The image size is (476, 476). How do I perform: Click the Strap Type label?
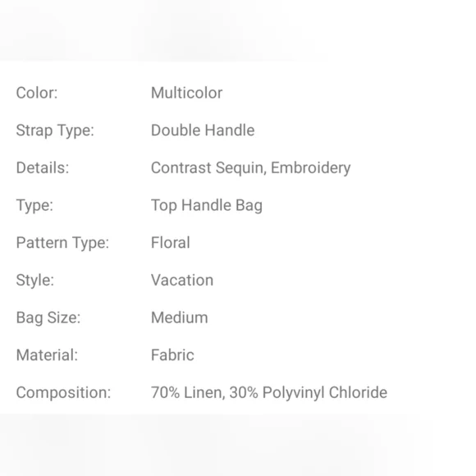click(x=55, y=130)
